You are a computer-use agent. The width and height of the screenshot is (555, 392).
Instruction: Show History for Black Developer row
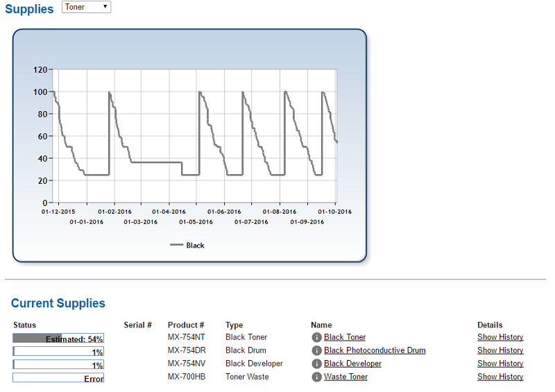[x=500, y=364]
